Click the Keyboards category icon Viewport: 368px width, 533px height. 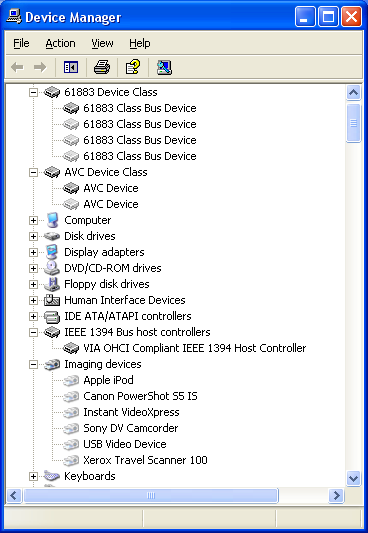52,476
